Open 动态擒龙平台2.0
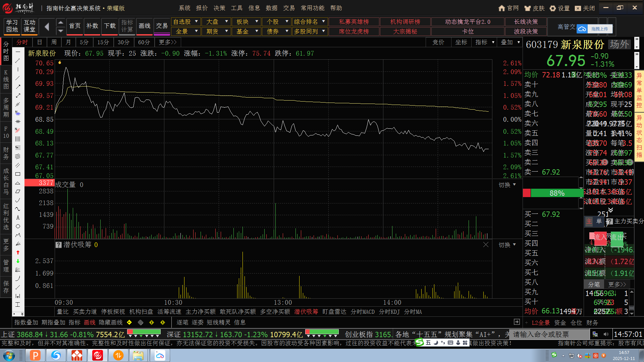The image size is (644, 362). pos(468,22)
